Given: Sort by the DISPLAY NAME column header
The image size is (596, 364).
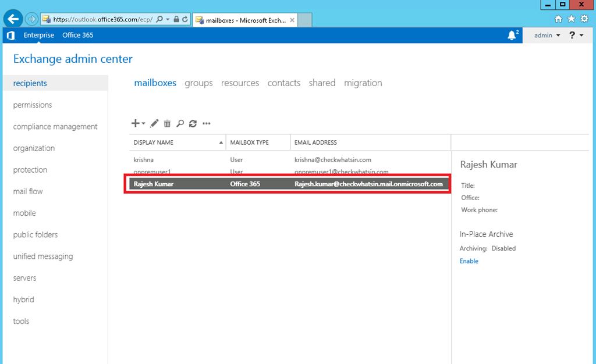Looking at the screenshot, I should [x=178, y=142].
